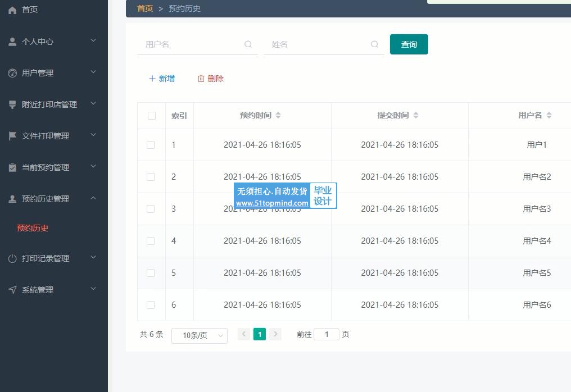Click the plus icon of 新增
Screen dimensions: 571x392
(152, 78)
